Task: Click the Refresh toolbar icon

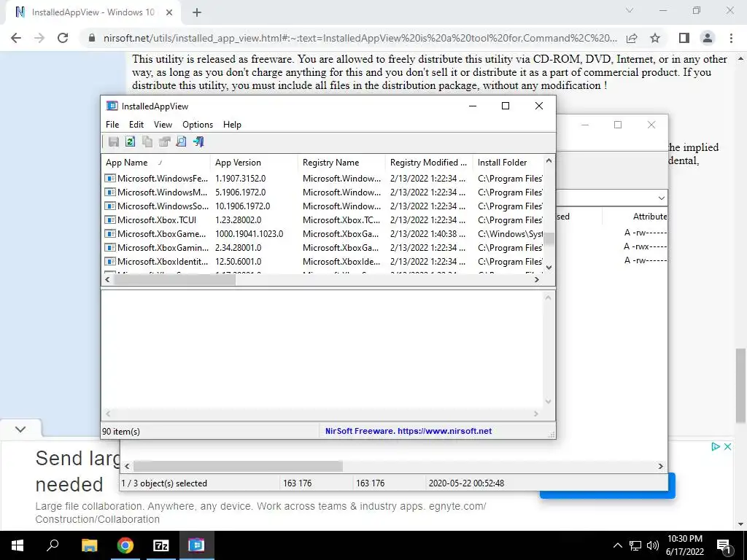Action: pos(130,141)
